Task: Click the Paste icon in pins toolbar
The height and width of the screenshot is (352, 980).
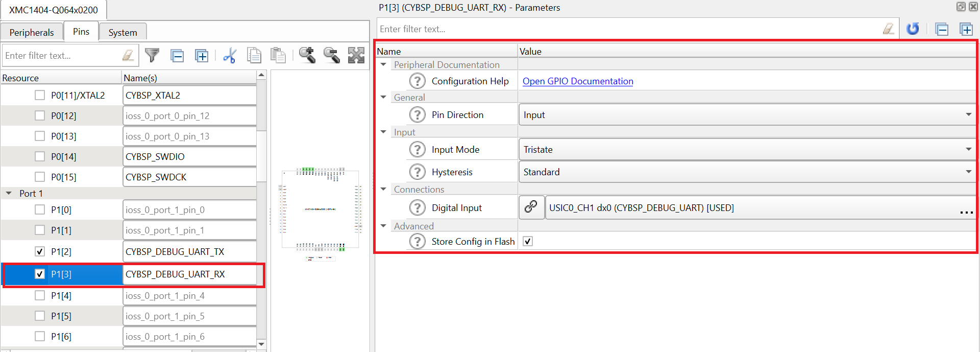Action: [278, 55]
